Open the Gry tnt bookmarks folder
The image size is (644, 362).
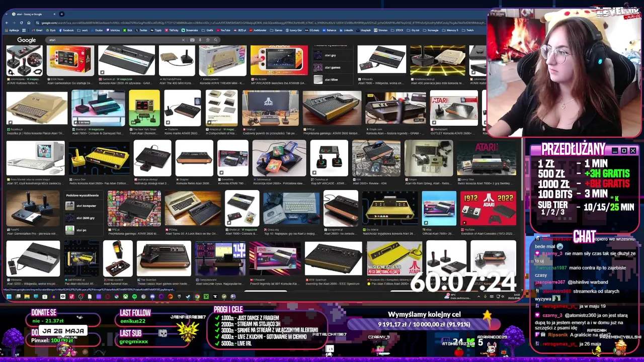413,30
